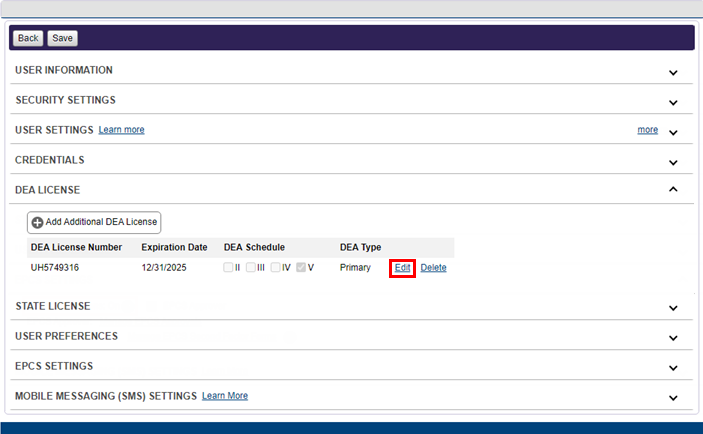Delete the DEA license UH5749316
703x434 pixels.
433,268
